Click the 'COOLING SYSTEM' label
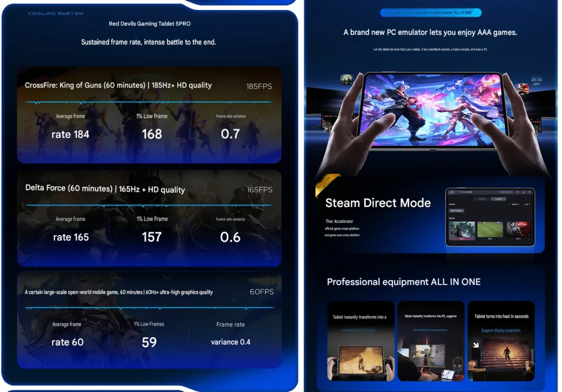Image resolution: width=562 pixels, height=392 pixels. click(x=55, y=14)
